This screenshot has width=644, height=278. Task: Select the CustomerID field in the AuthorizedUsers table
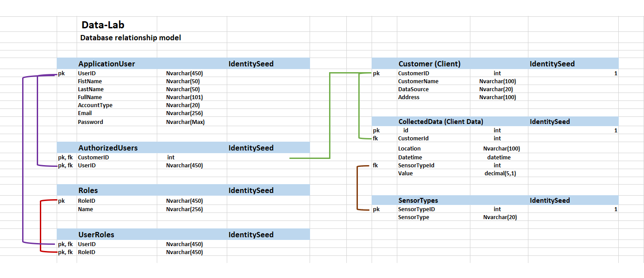(93, 157)
